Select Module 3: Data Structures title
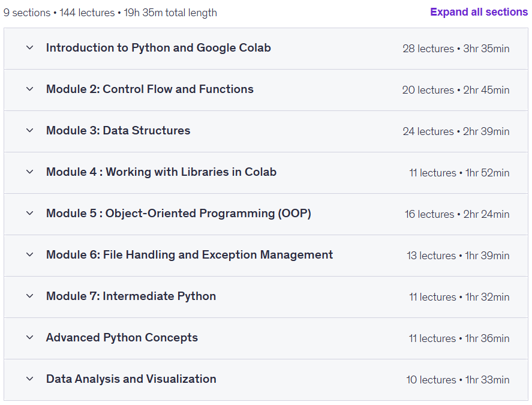532x405 pixels. 118,131
